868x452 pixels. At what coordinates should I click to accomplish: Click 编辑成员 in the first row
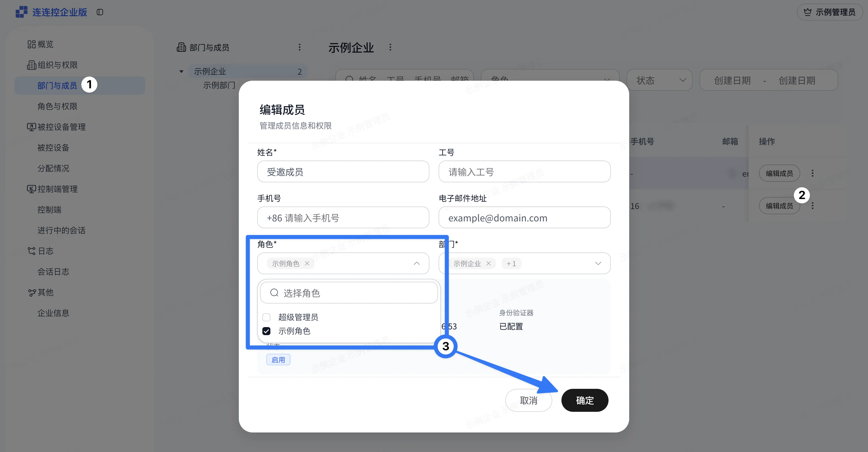[x=779, y=173]
